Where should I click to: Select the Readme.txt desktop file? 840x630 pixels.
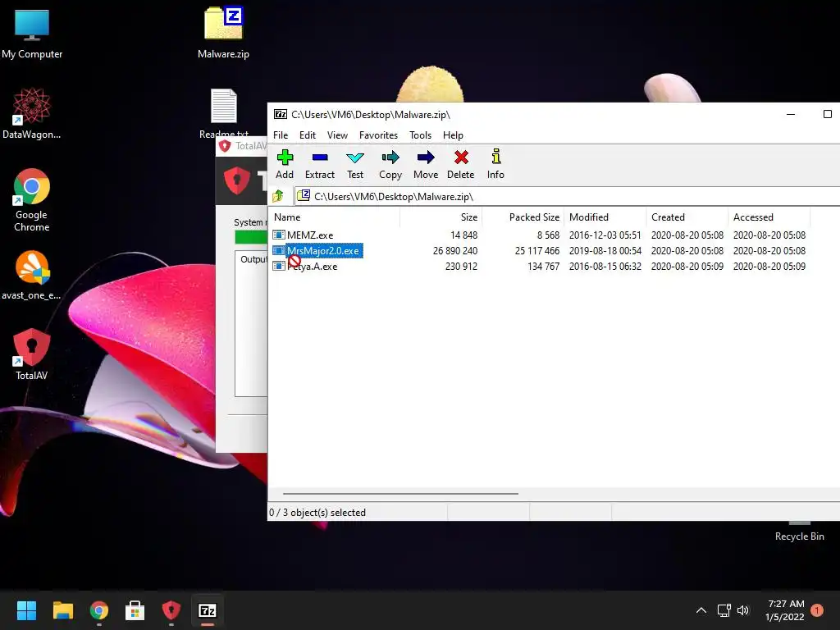223,113
